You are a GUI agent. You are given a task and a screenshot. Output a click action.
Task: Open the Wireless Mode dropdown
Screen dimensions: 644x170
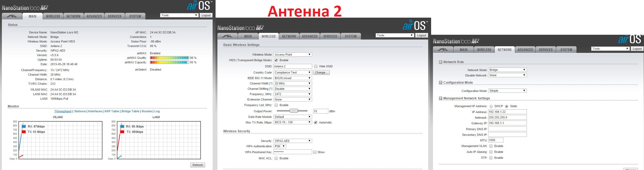click(293, 55)
